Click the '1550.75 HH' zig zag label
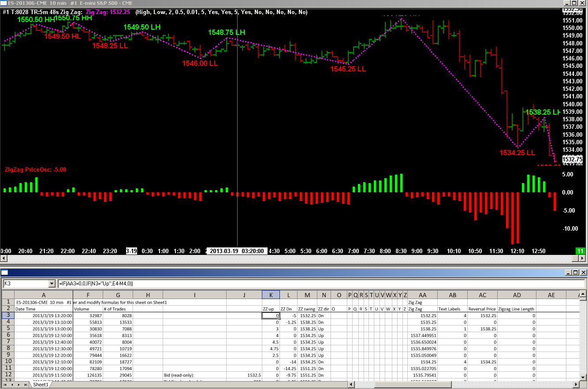The image size is (588, 389). (x=73, y=18)
